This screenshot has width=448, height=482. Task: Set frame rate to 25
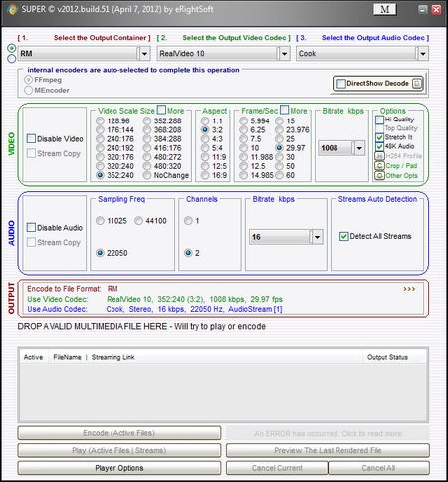pos(280,139)
